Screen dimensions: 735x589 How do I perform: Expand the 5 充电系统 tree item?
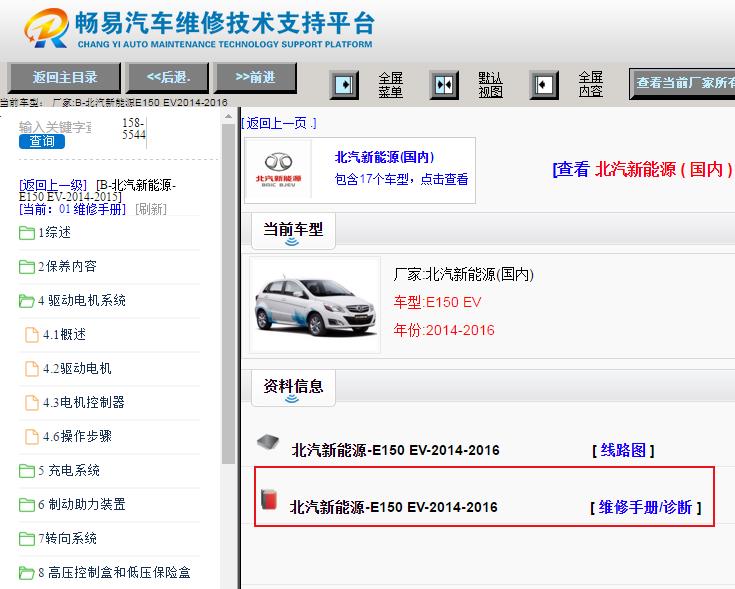(69, 470)
